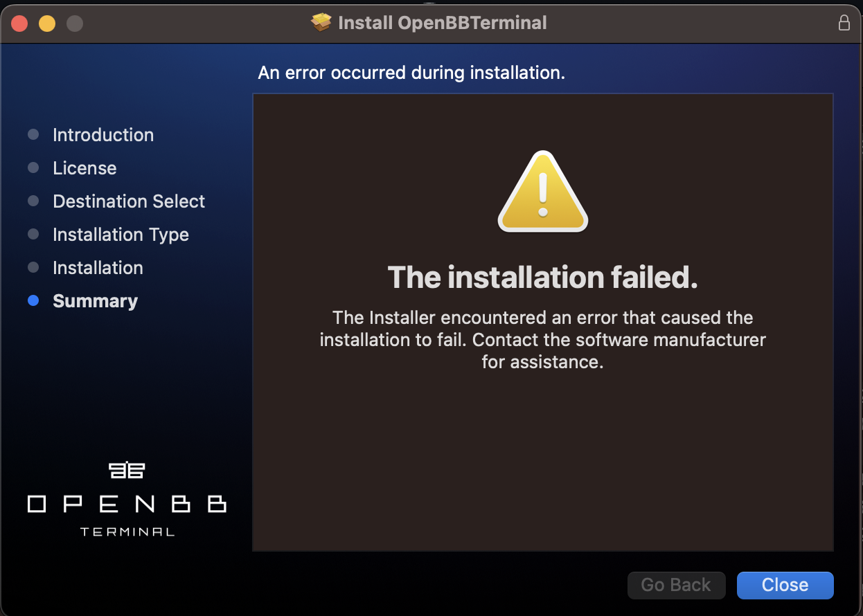The height and width of the screenshot is (616, 863).
Task: Minimize the installer window
Action: (46, 22)
